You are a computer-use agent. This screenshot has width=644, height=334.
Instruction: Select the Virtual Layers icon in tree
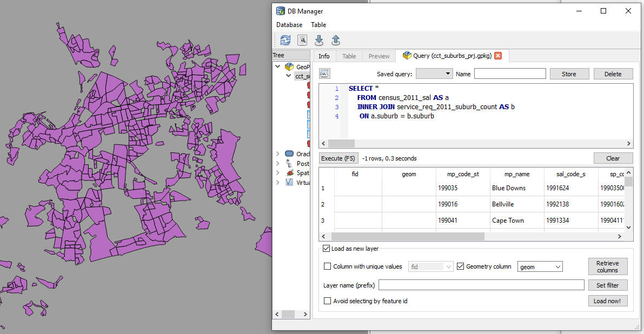click(x=289, y=182)
